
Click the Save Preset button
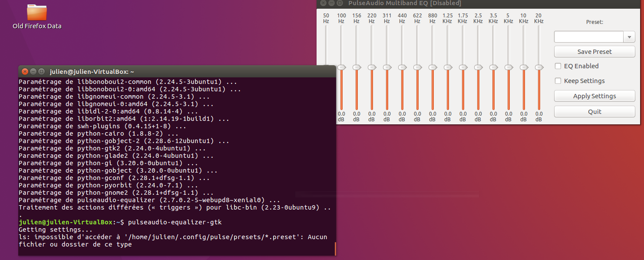(594, 51)
